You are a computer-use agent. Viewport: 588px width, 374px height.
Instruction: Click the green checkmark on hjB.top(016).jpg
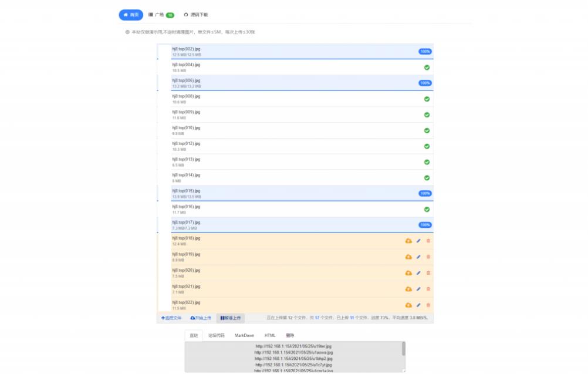click(x=427, y=209)
